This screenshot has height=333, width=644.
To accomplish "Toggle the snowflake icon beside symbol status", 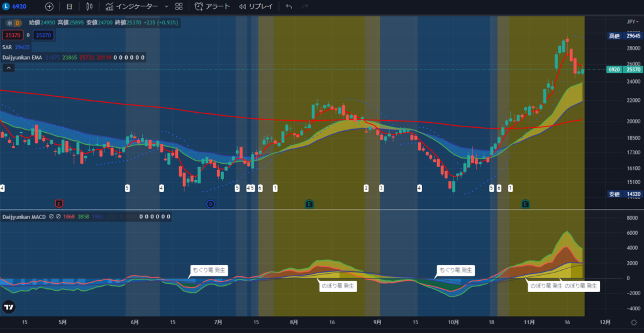I will (8, 23).
